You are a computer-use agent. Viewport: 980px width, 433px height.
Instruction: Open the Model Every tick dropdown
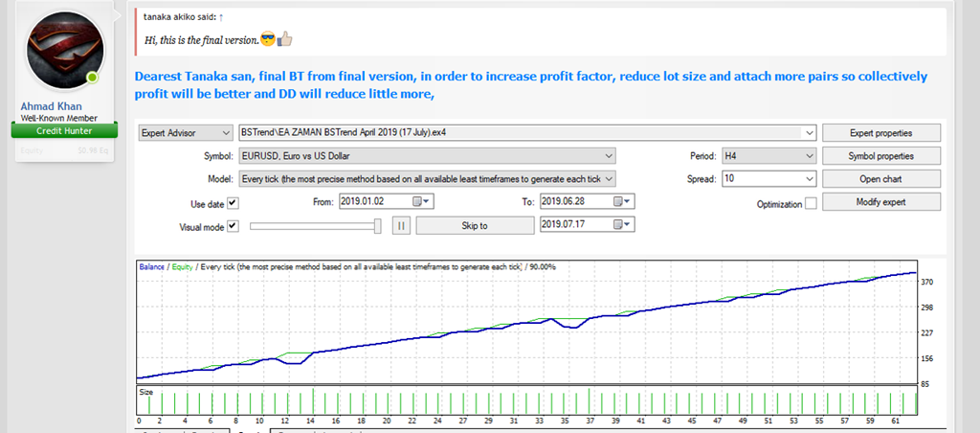tap(427, 179)
